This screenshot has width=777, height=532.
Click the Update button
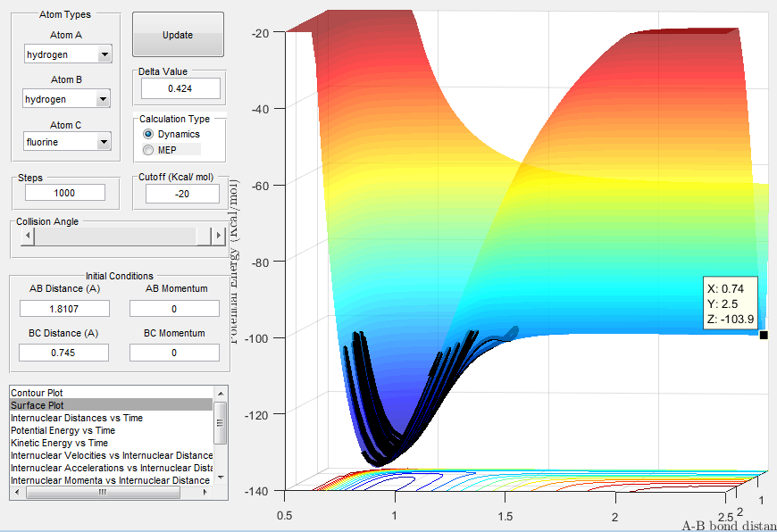coord(178,35)
